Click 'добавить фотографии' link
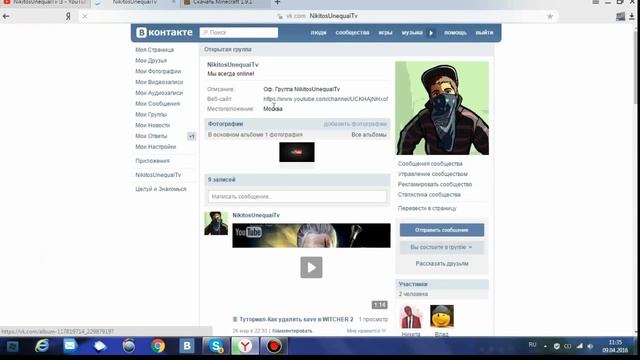 [355, 124]
